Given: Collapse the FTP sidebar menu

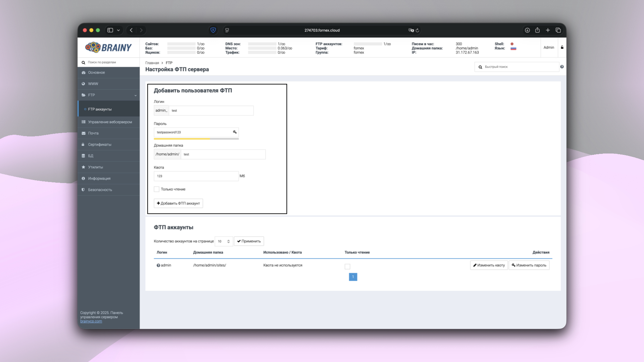Looking at the screenshot, I should (x=136, y=95).
